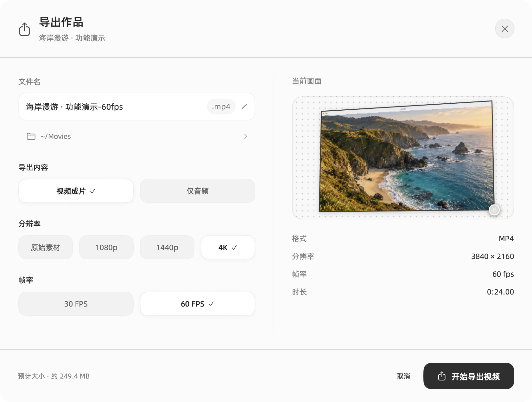Click the 3840 × 2160 resolution value
The width and height of the screenshot is (532, 402).
click(x=492, y=256)
